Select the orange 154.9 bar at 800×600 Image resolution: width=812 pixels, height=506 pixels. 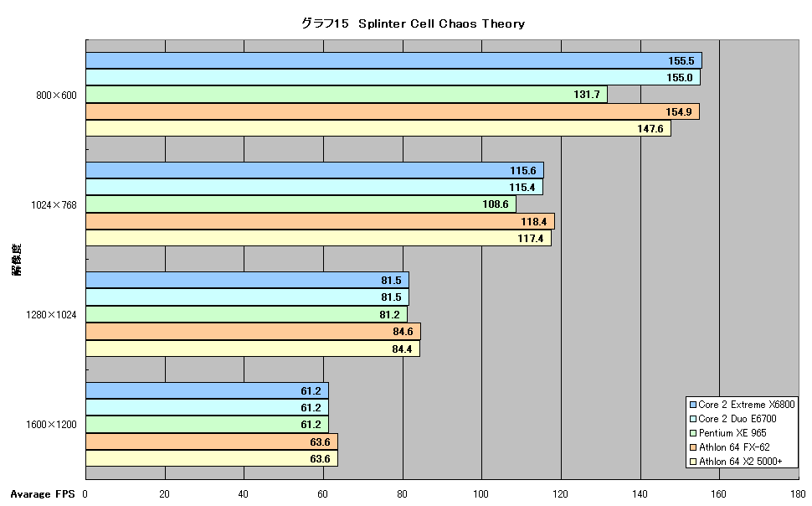[393, 111]
